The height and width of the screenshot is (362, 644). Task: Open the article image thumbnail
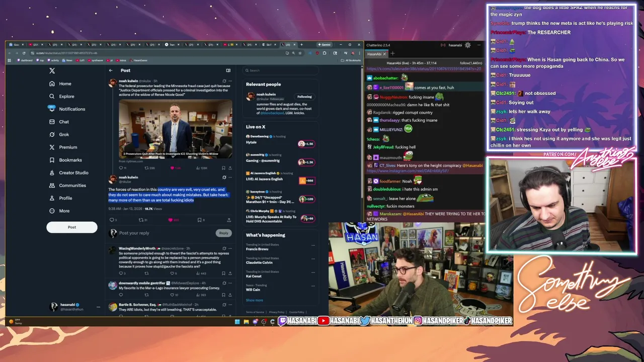[176, 129]
